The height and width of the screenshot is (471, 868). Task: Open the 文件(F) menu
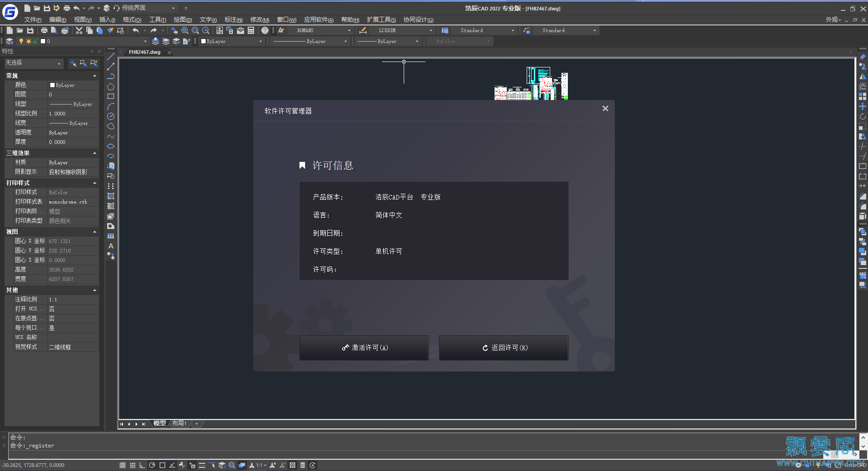pyautogui.click(x=33, y=19)
